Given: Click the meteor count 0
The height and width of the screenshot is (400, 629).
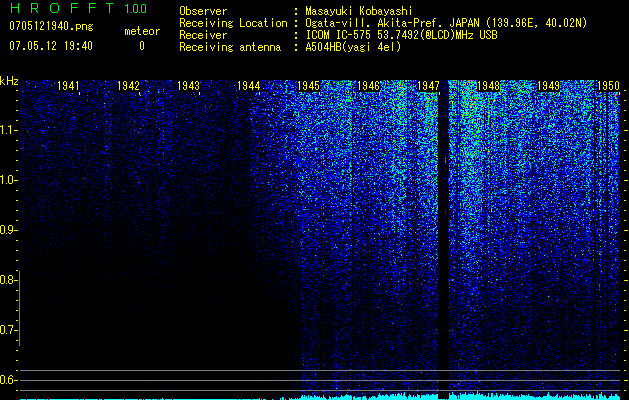Looking at the screenshot, I should coord(142,46).
